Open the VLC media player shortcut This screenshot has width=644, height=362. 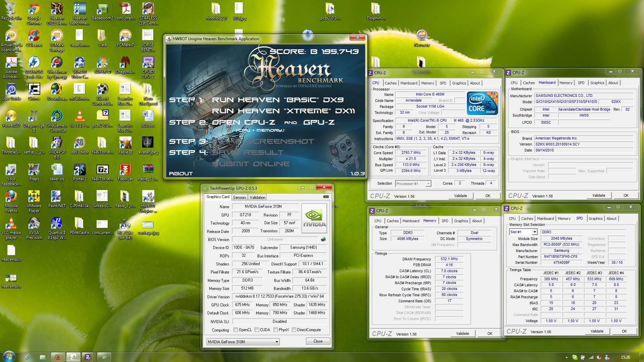click(x=11, y=228)
